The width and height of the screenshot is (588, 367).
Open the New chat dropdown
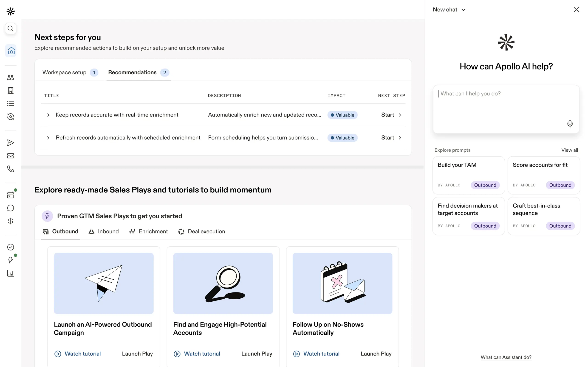449,10
